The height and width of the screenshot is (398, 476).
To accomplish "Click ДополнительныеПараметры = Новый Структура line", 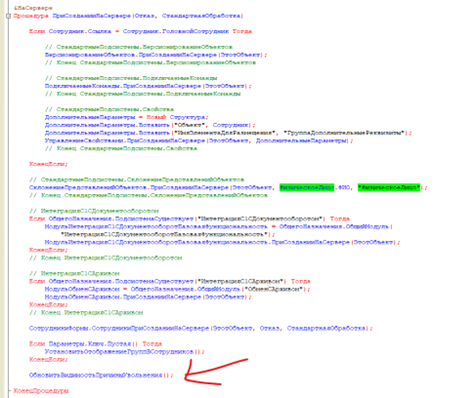I will pyautogui.click(x=126, y=117).
